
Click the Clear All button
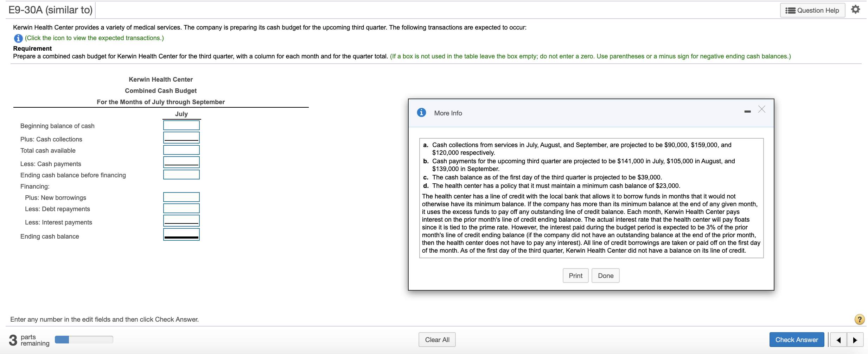(x=437, y=339)
